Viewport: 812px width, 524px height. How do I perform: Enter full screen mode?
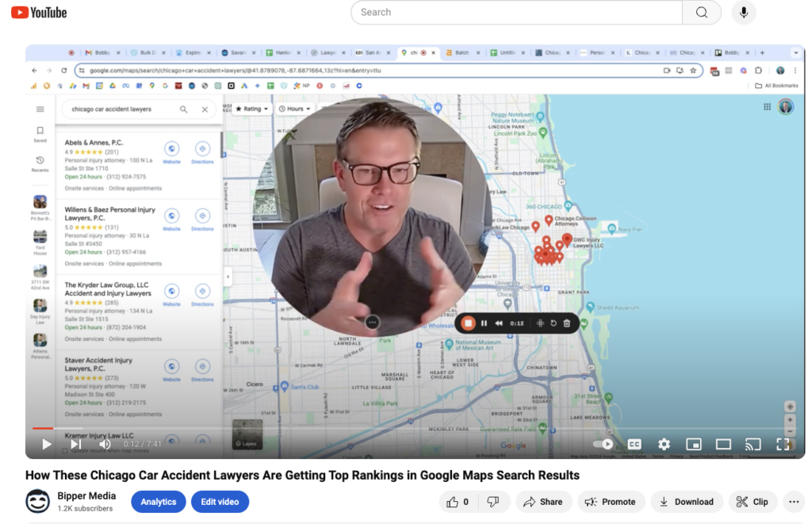pyautogui.click(x=783, y=445)
